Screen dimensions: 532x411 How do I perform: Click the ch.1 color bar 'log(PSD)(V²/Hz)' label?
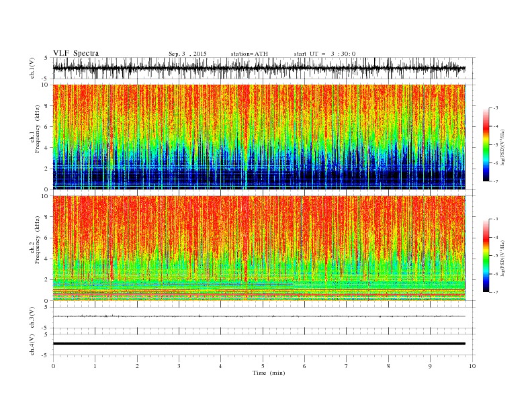tap(502, 147)
